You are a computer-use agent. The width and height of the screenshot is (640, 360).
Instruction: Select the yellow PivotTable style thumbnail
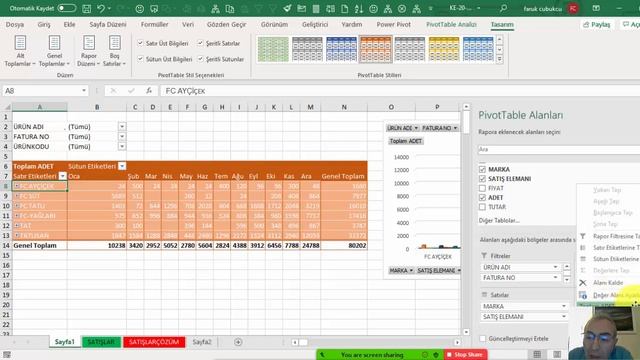coord(444,49)
